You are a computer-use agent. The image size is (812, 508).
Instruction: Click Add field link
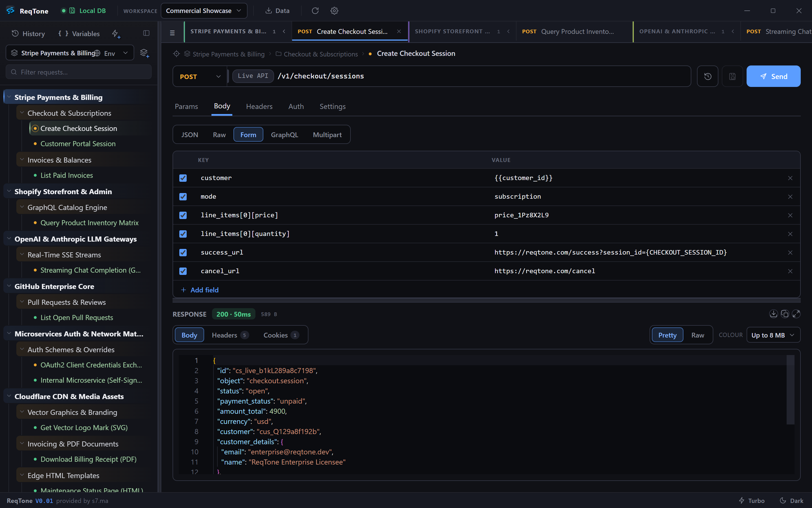coord(200,290)
